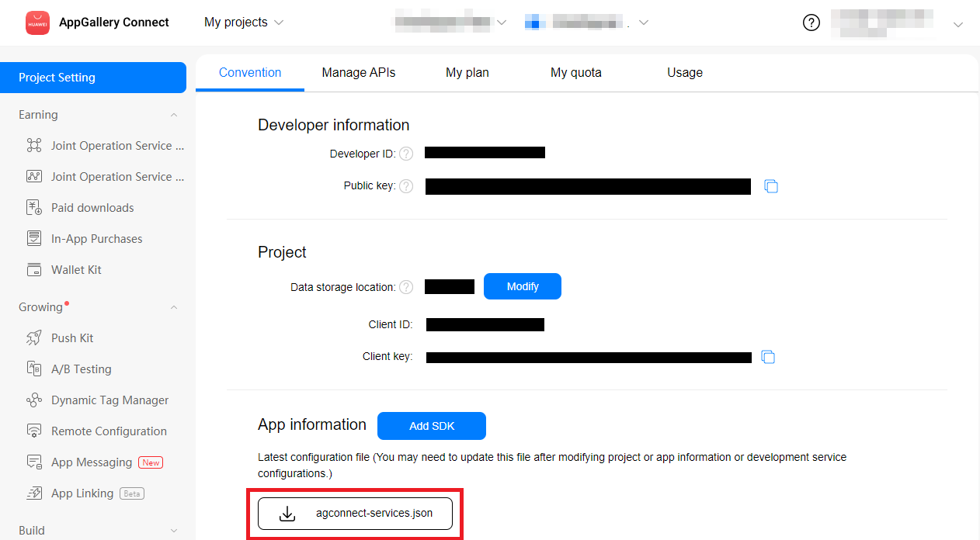
Task: Open the account menu dropdown arrow
Action: click(957, 24)
